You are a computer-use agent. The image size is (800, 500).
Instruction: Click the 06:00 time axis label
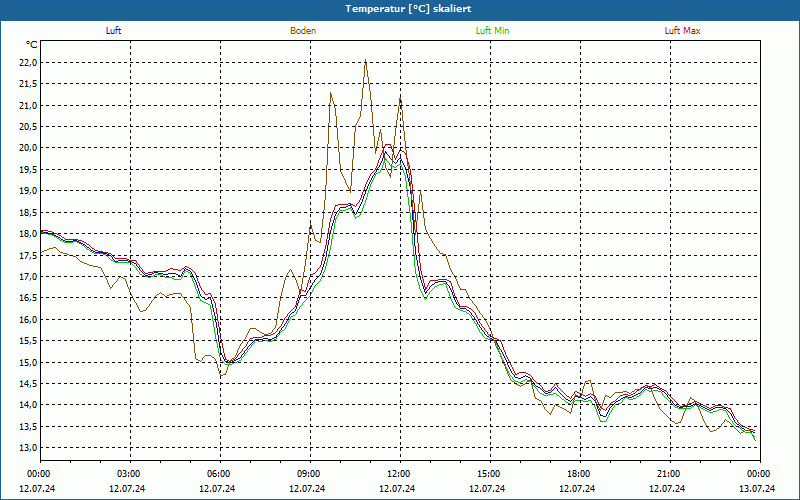(217, 474)
